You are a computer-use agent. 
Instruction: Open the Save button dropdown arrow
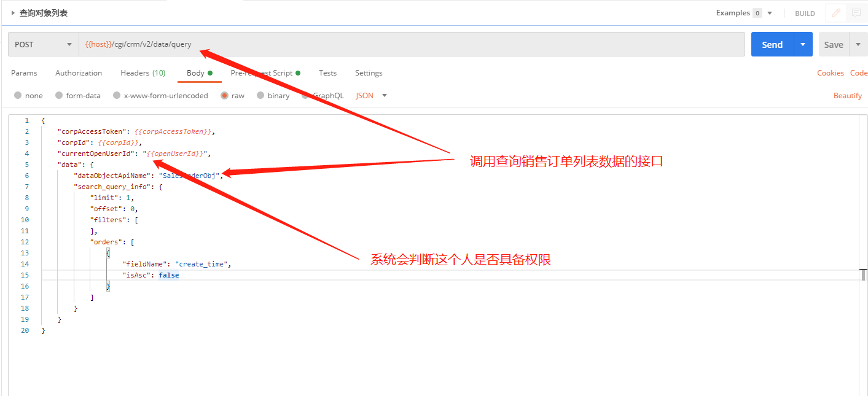[858, 44]
